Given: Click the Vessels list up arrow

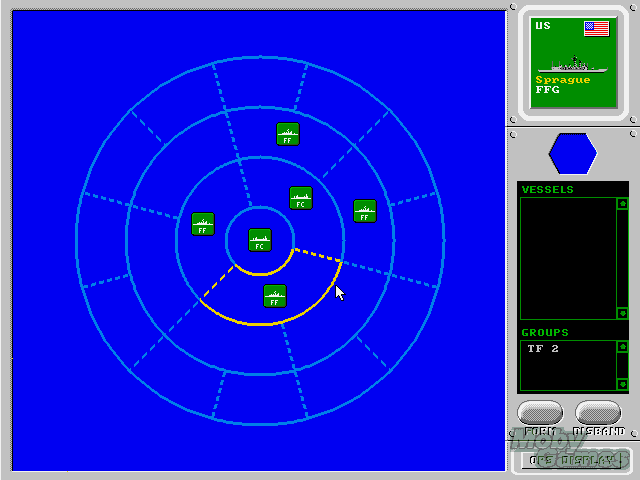Looking at the screenshot, I should click(622, 203).
